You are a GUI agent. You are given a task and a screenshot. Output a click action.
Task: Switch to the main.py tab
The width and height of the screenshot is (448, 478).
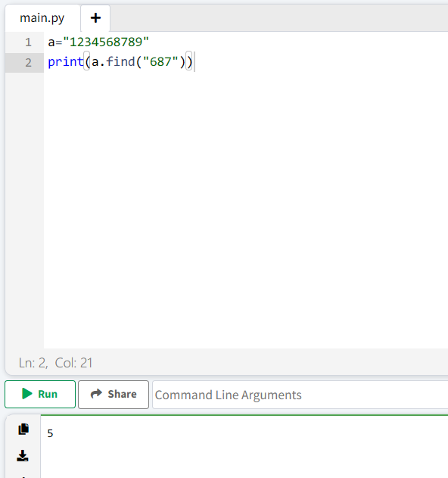point(42,18)
